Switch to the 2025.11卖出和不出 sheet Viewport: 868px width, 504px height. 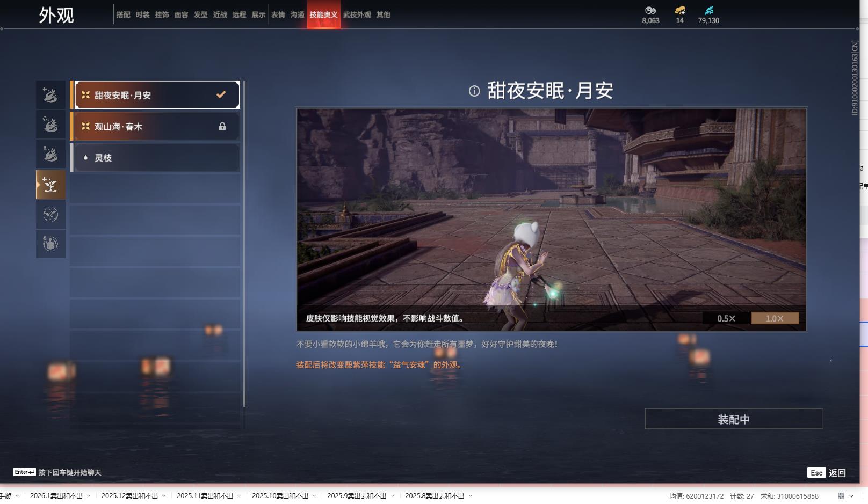tap(205, 496)
